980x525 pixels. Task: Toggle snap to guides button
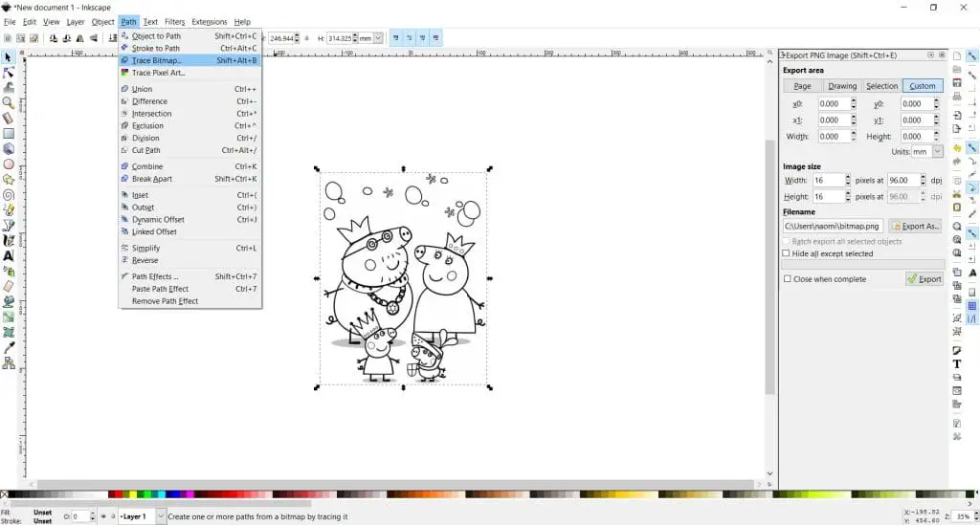[x=972, y=319]
